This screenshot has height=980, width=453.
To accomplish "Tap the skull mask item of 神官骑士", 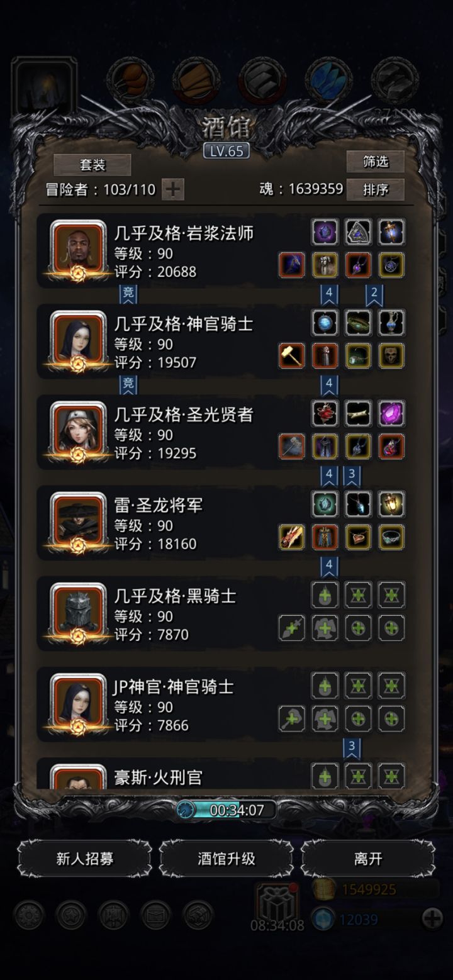I will click(x=391, y=356).
